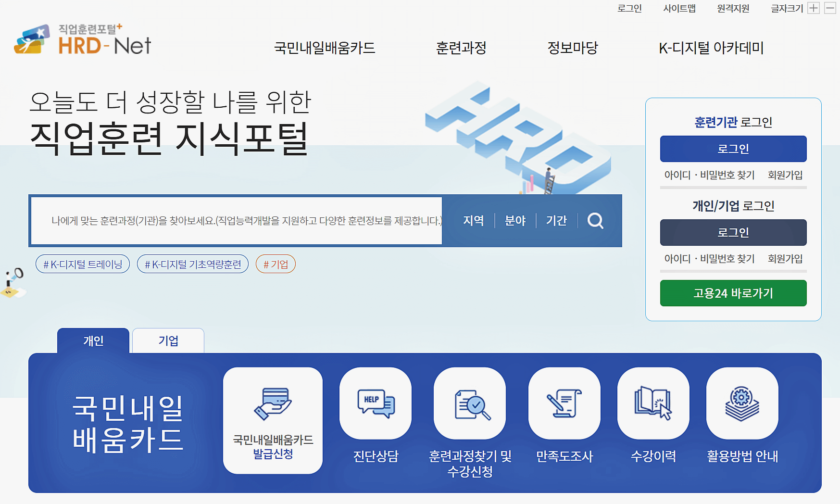Switch to 기업 tab
Viewport: 840px width, 504px height.
[x=168, y=340]
